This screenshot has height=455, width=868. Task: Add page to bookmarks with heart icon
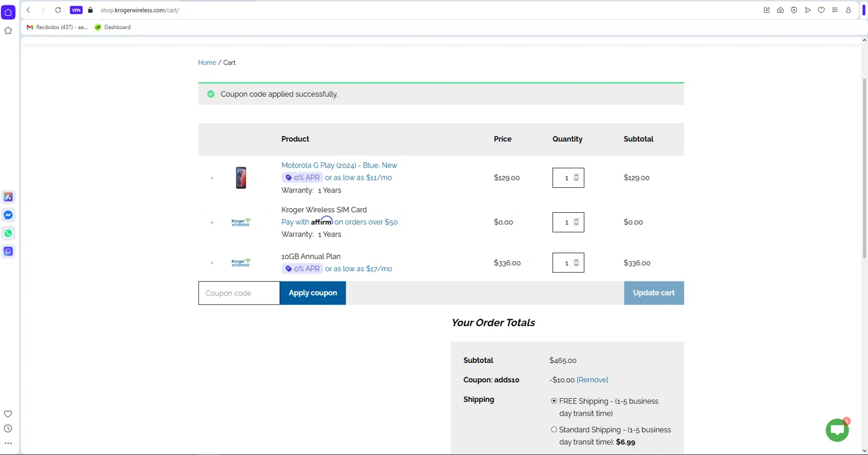821,10
